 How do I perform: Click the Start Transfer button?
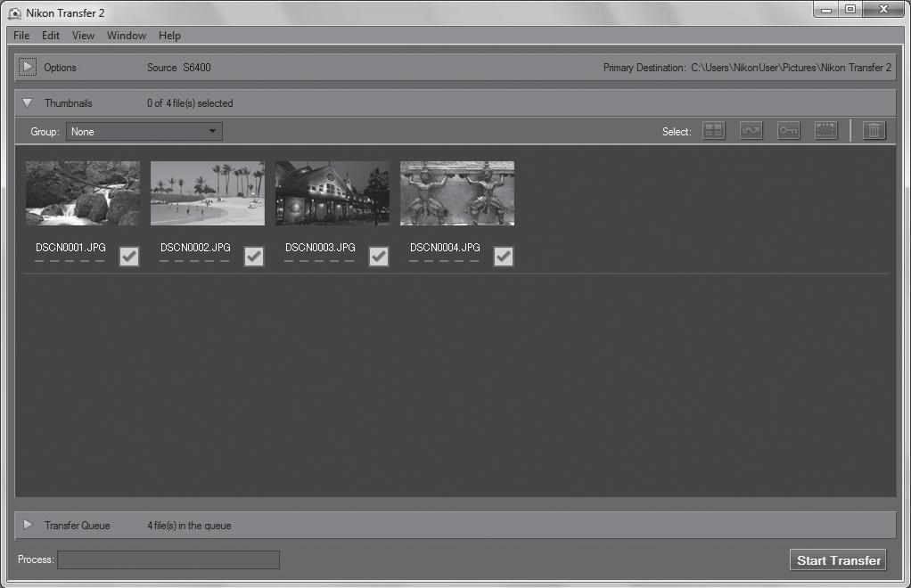(x=838, y=560)
